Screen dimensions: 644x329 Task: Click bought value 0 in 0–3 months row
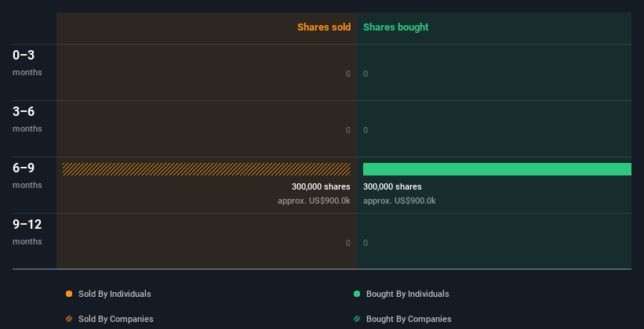[x=366, y=74]
